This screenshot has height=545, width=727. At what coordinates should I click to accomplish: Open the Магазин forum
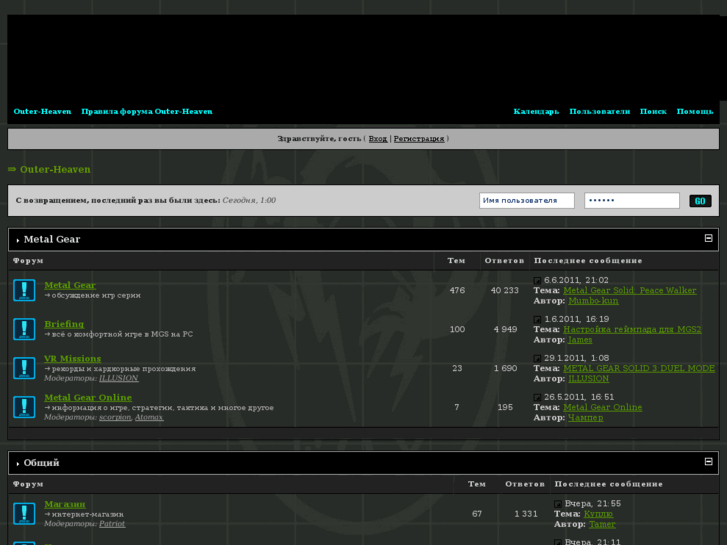[x=65, y=504]
